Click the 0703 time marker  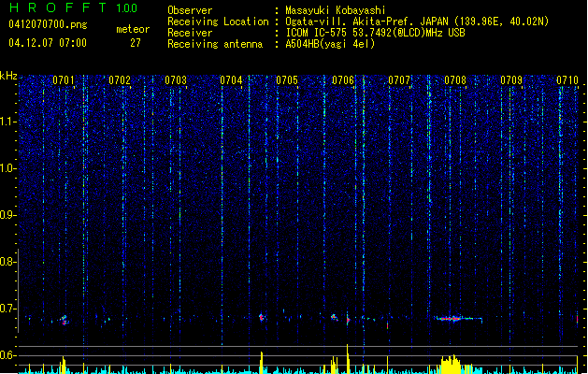click(x=176, y=80)
